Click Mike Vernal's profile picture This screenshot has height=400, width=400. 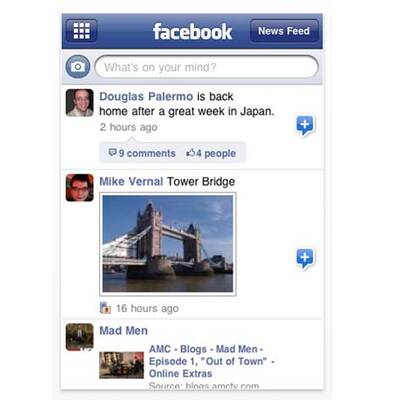coord(79,188)
